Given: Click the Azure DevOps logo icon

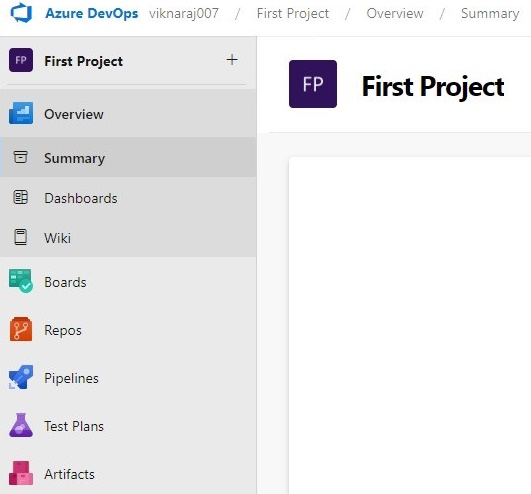Looking at the screenshot, I should click(x=21, y=13).
